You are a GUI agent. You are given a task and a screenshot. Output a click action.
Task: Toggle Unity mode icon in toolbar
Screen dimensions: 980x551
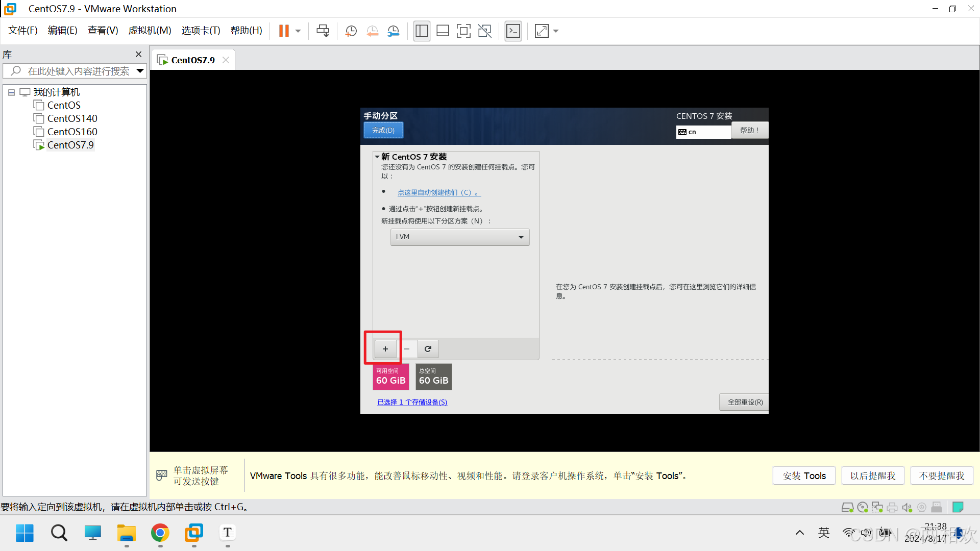(x=484, y=31)
